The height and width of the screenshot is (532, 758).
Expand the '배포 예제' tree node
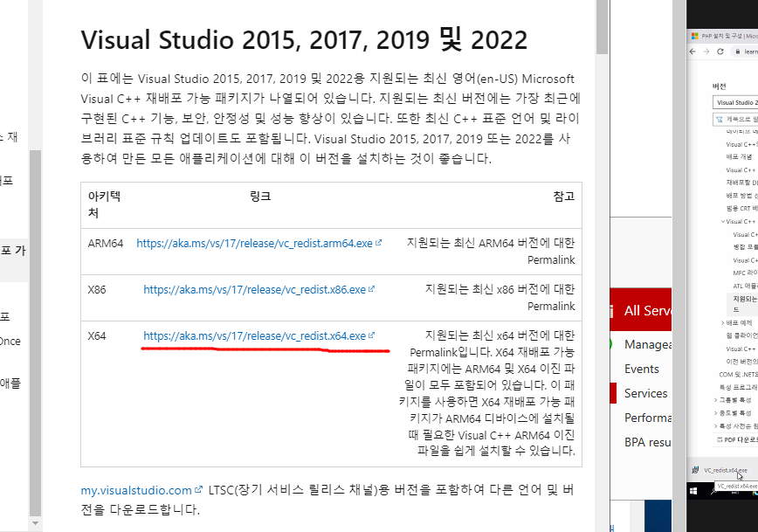pos(723,322)
